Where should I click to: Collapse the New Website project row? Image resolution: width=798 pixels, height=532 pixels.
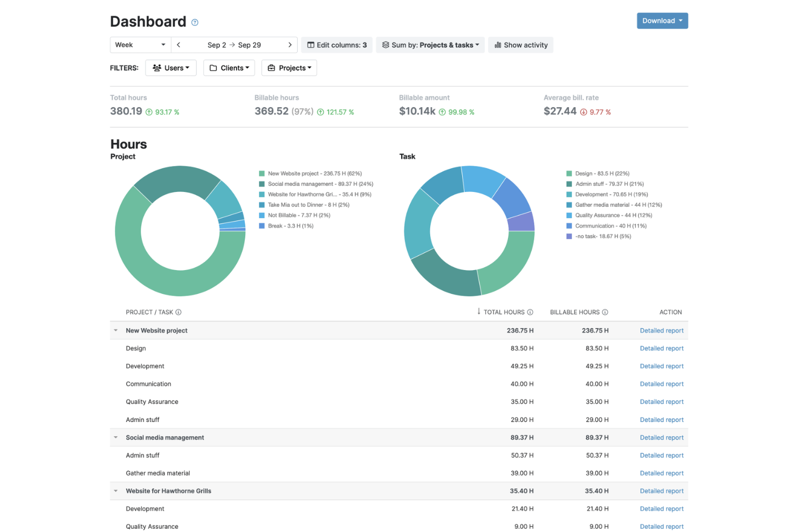point(115,330)
